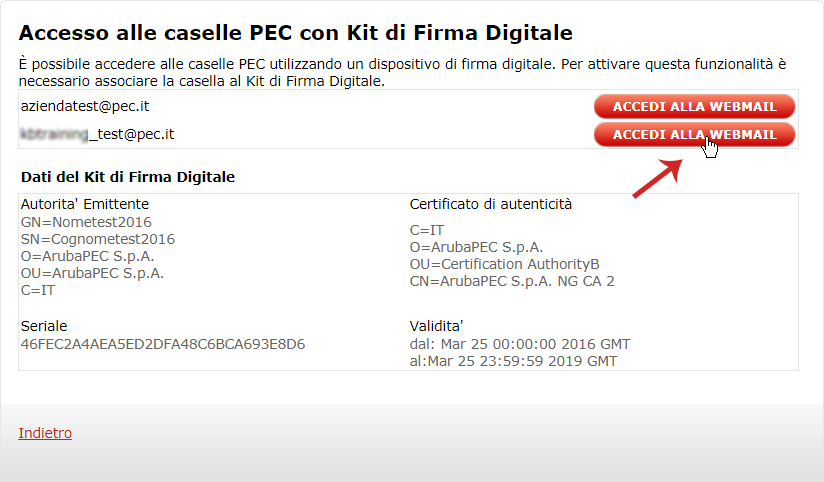Viewport: 824px width, 482px height.
Task: Open webmail for the _test@pec.it mailbox
Action: pyautogui.click(x=694, y=135)
